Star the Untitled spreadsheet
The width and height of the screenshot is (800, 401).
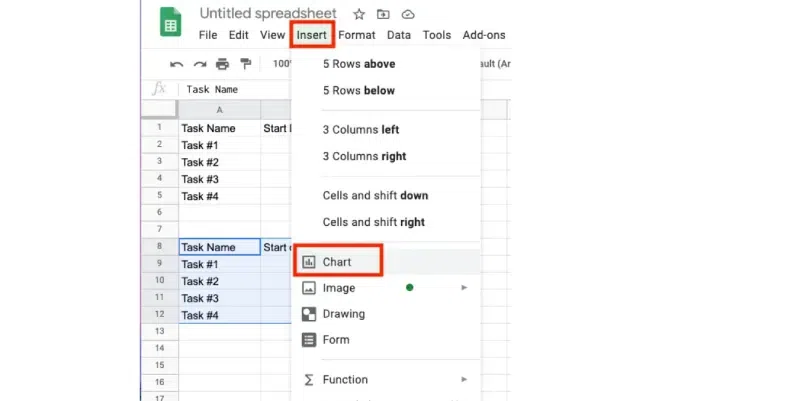[359, 14]
